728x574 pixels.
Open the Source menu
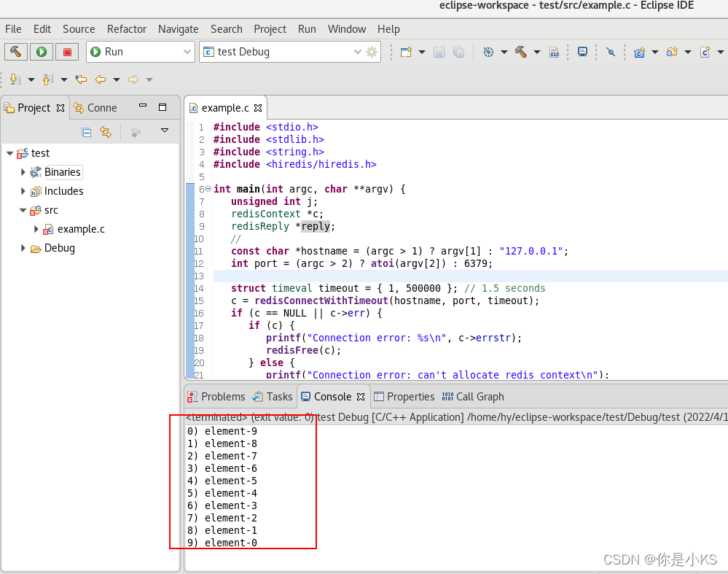point(79,29)
